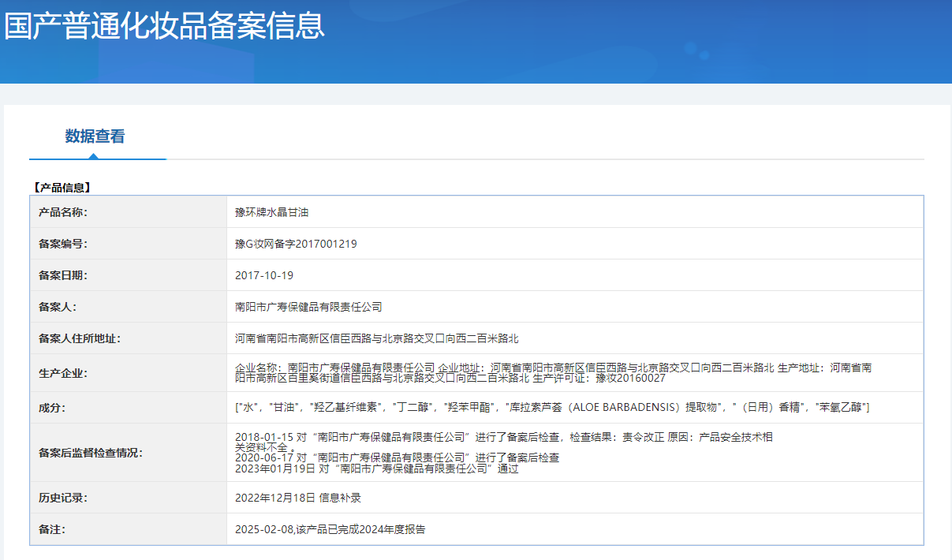Select the 备案编号 label cell
The height and width of the screenshot is (560, 952).
pos(62,244)
